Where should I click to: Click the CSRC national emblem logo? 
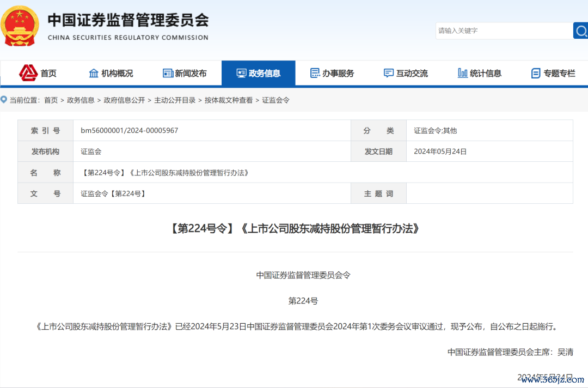click(20, 26)
